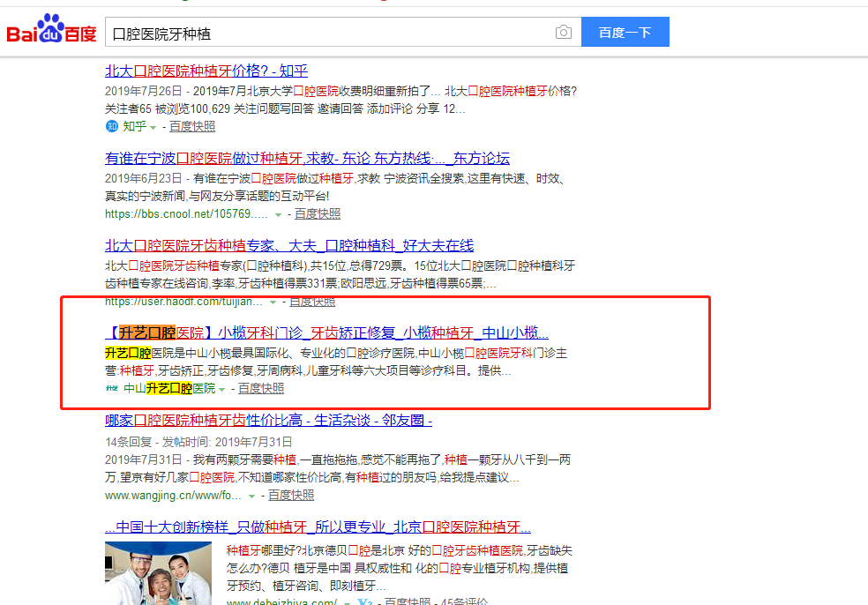Click the 升艺口腔医院 result description snippet
This screenshot has width=868, height=605.
[x=336, y=362]
